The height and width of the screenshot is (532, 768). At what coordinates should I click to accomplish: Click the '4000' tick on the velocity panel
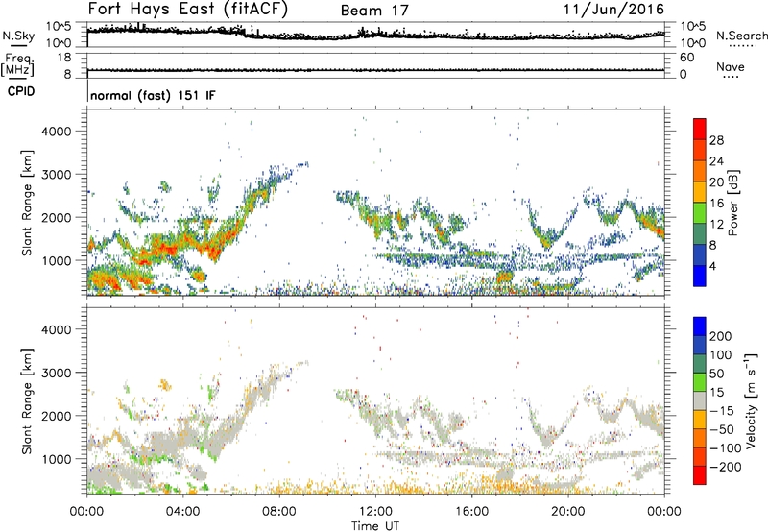pyautogui.click(x=57, y=329)
